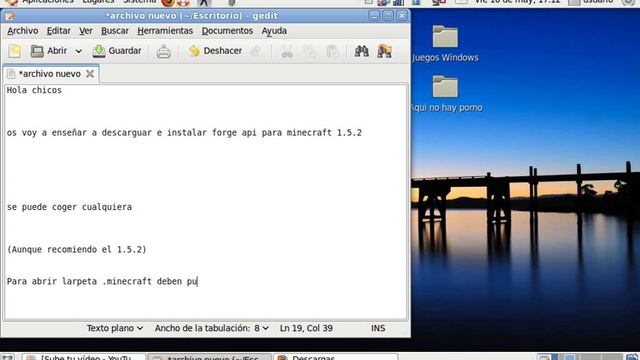The width and height of the screenshot is (640, 360).
Task: Click the copy icon in toolbar
Action: pos(309,51)
